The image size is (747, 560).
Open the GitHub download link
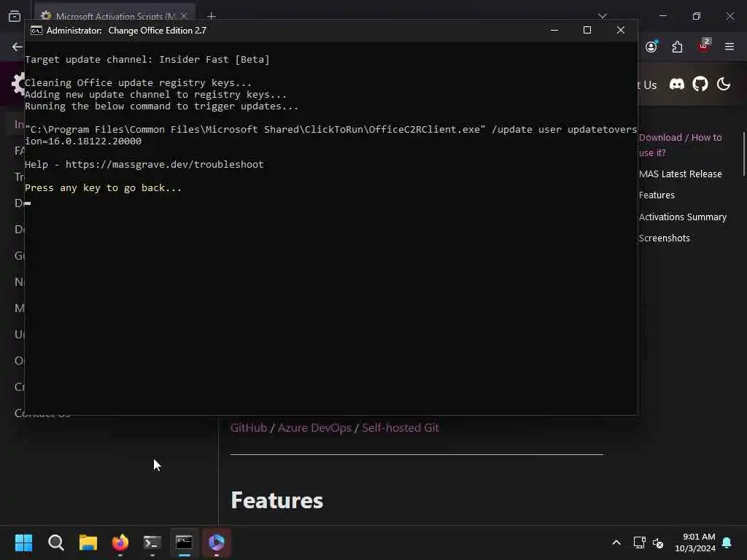tap(249, 427)
